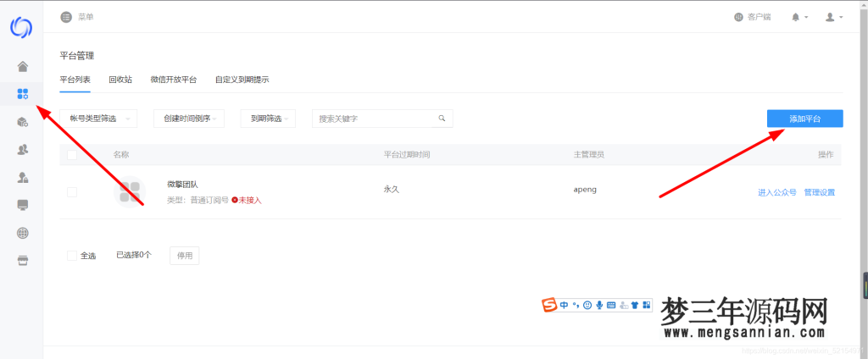Screen dimensions: 868x359
Task: Tick the 全选 checkbox at bottom
Action: pyautogui.click(x=72, y=256)
